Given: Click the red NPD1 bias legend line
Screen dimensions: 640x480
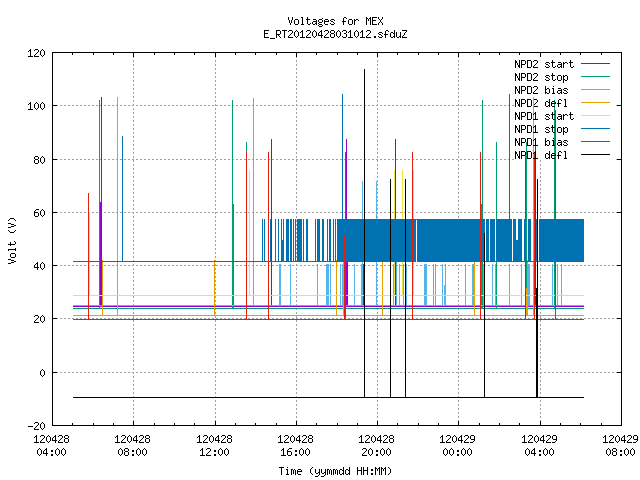Looking at the screenshot, I should tap(595, 142).
